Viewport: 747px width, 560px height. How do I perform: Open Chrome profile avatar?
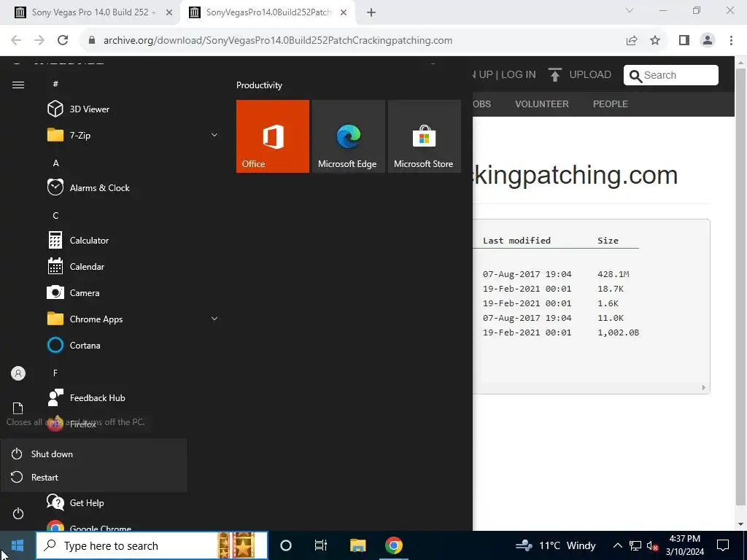click(708, 41)
